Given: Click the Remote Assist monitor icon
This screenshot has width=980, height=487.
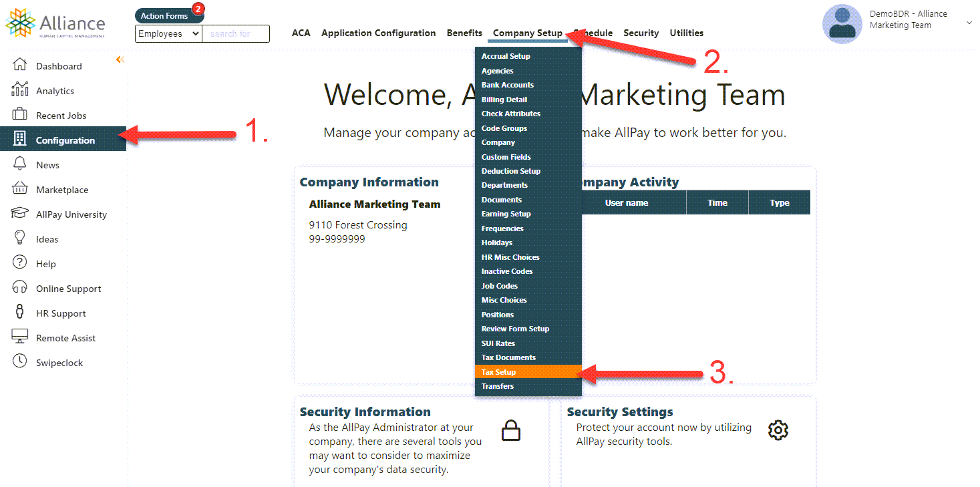Looking at the screenshot, I should pos(20,337).
